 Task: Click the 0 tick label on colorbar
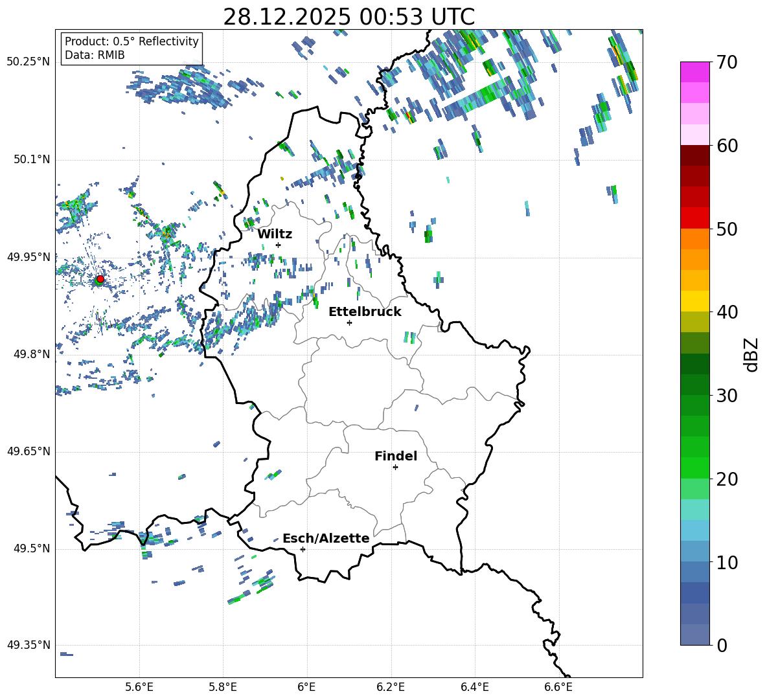click(722, 646)
